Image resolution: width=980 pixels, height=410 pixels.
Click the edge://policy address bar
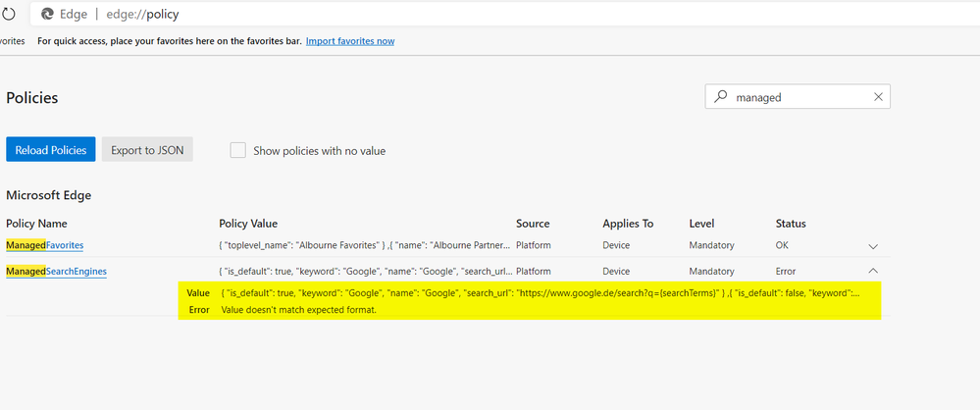[x=505, y=14]
